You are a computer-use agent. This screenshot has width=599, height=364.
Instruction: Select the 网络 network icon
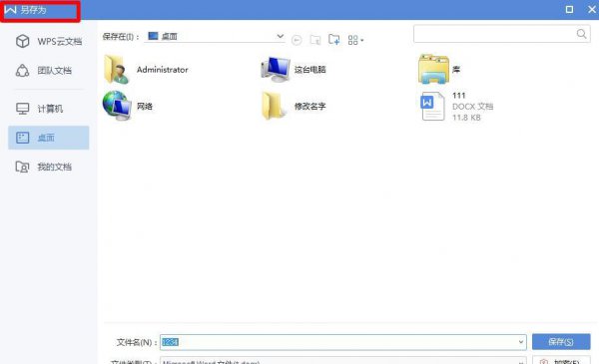(x=117, y=106)
